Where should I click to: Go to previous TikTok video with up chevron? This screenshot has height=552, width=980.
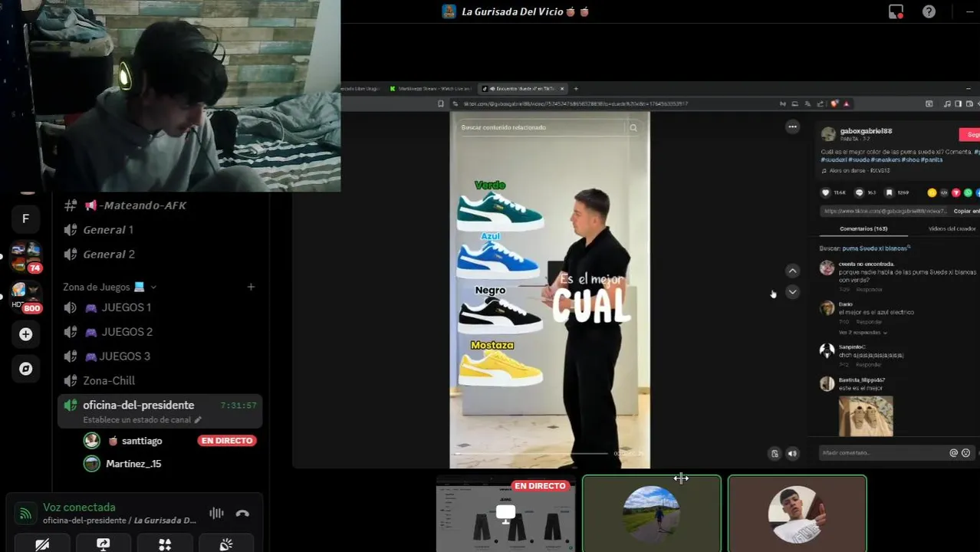coord(793,271)
